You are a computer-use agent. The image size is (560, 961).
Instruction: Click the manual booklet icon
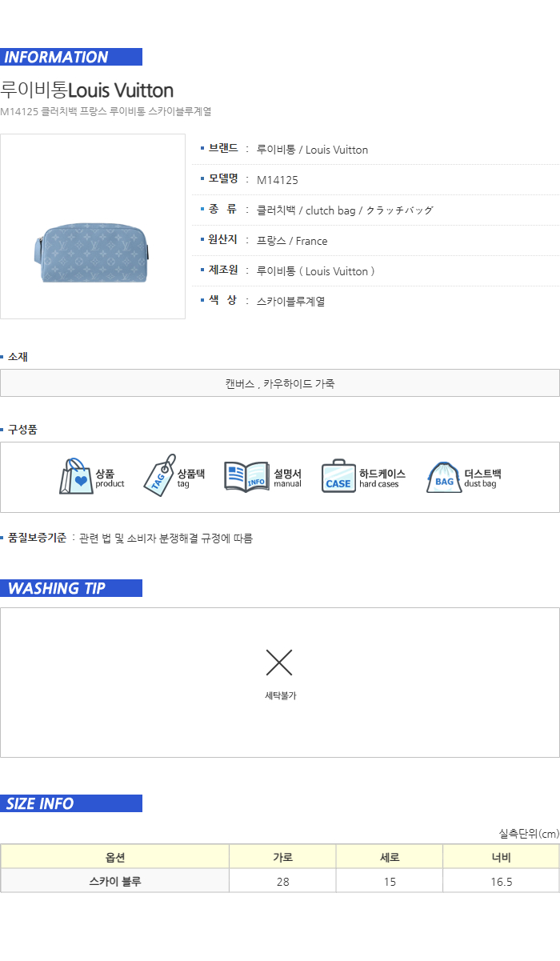click(246, 477)
